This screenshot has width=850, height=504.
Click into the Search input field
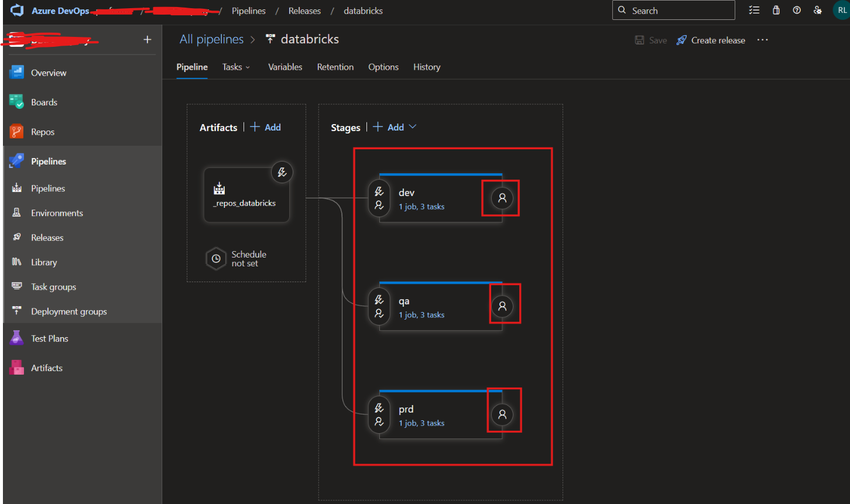click(x=673, y=10)
